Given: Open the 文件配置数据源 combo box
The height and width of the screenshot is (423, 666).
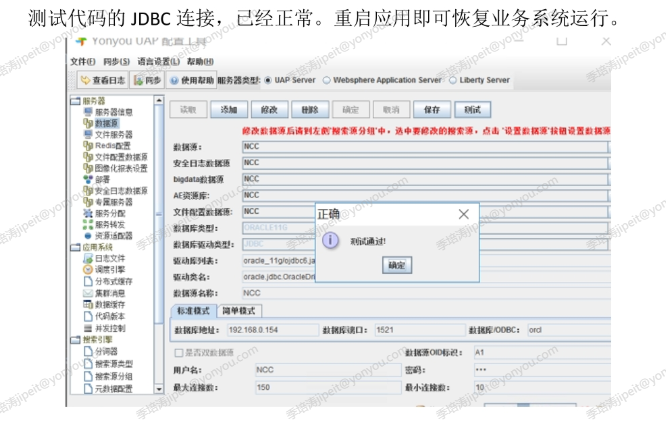Looking at the screenshot, I should pyautogui.click(x=426, y=212).
